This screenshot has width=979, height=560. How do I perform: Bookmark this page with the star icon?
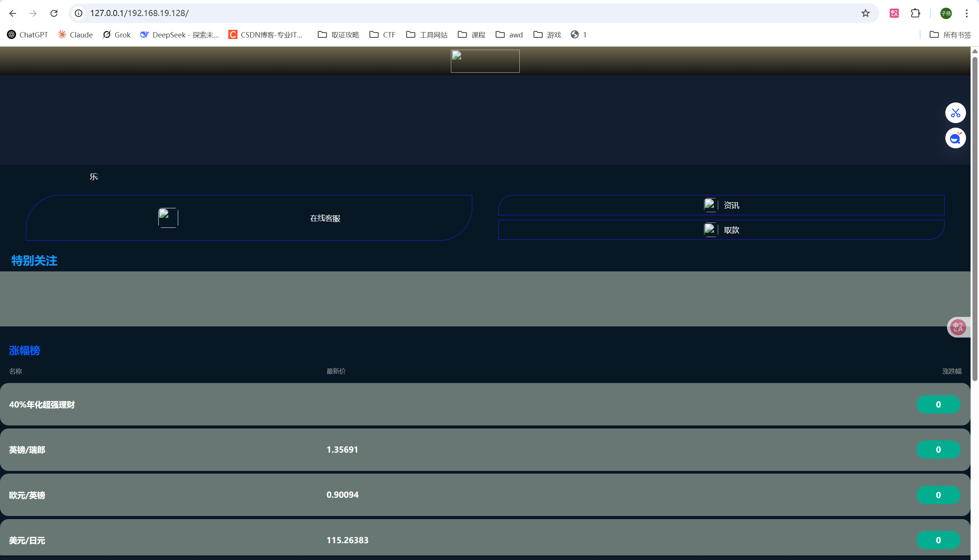click(865, 13)
